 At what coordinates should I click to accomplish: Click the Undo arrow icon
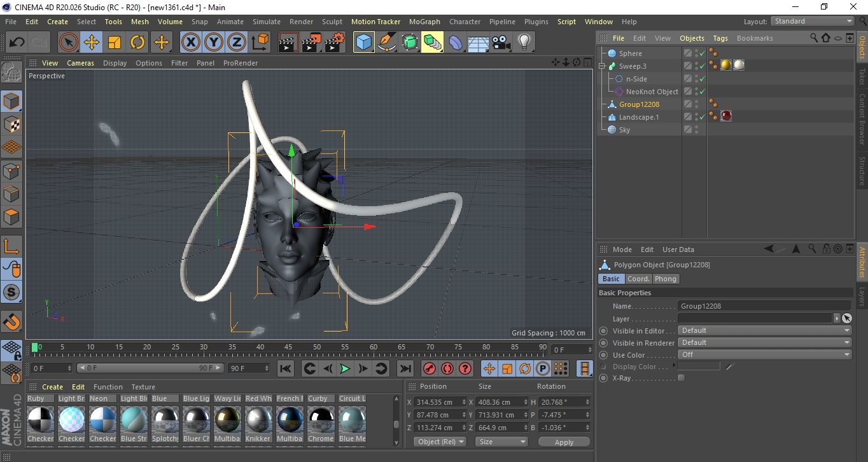(17, 43)
